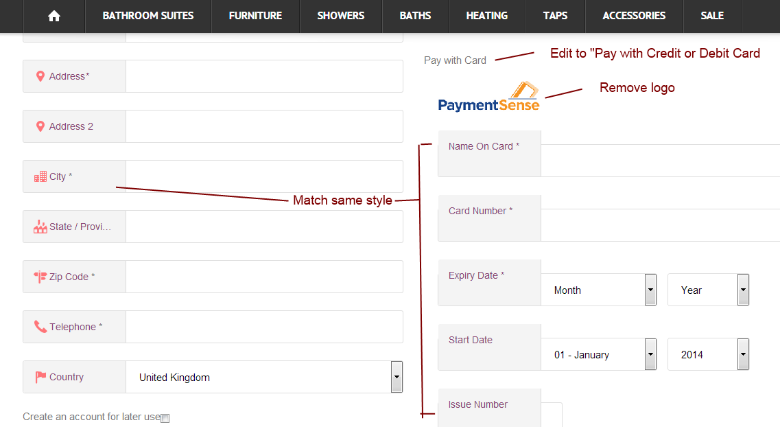This screenshot has width=780, height=427.
Task: Open Start Date month dropdown 01 - January
Action: click(x=599, y=354)
